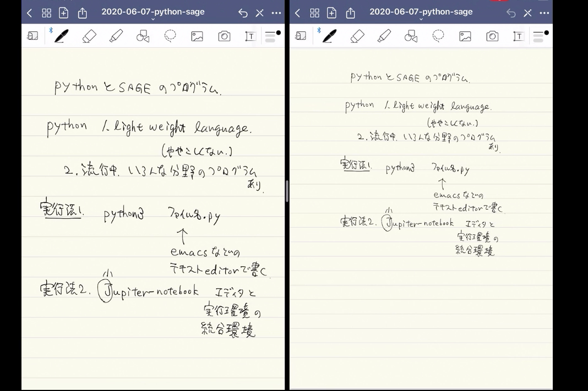Tap handwritten title 'python と SAGE' in right note
The width and height of the screenshot is (588, 391).
coord(385,77)
